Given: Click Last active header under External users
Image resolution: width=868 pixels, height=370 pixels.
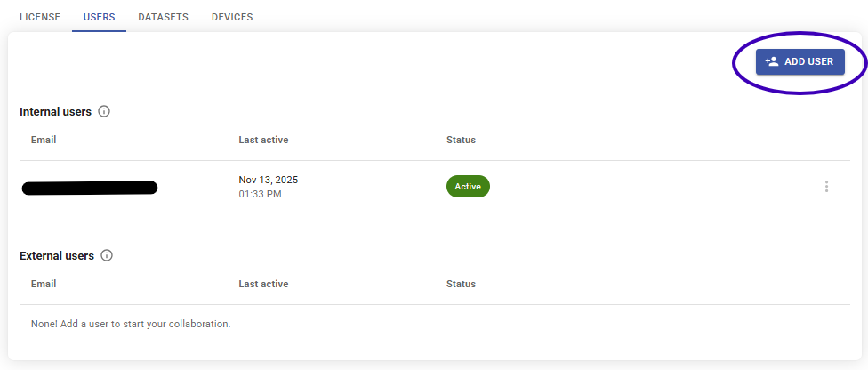Looking at the screenshot, I should (x=263, y=284).
